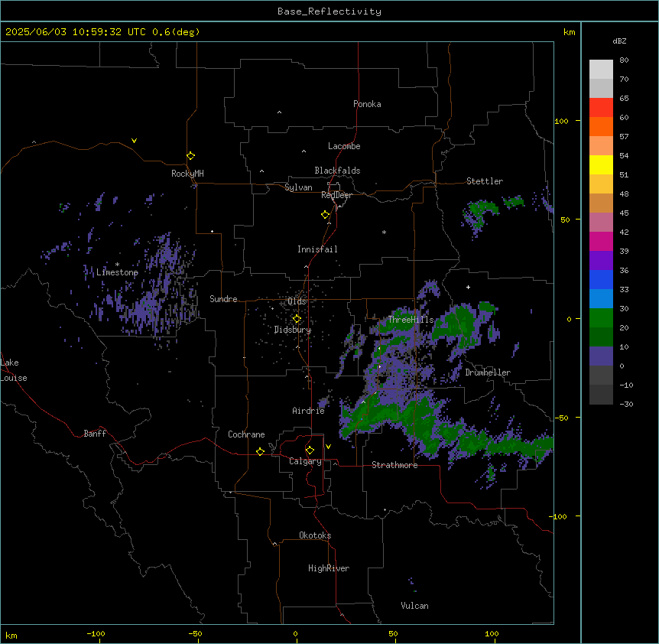
Task: Click the Base_Reflectivity title
Action: [x=329, y=11]
